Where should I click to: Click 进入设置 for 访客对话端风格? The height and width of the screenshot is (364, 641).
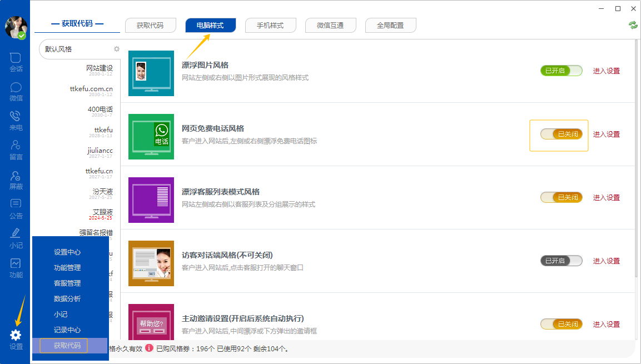pyautogui.click(x=606, y=261)
